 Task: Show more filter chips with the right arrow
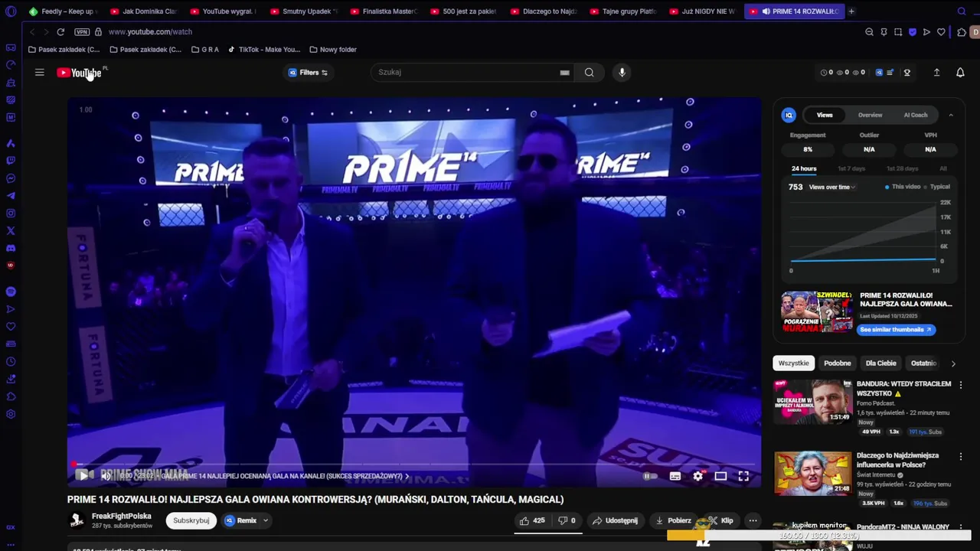tap(953, 364)
